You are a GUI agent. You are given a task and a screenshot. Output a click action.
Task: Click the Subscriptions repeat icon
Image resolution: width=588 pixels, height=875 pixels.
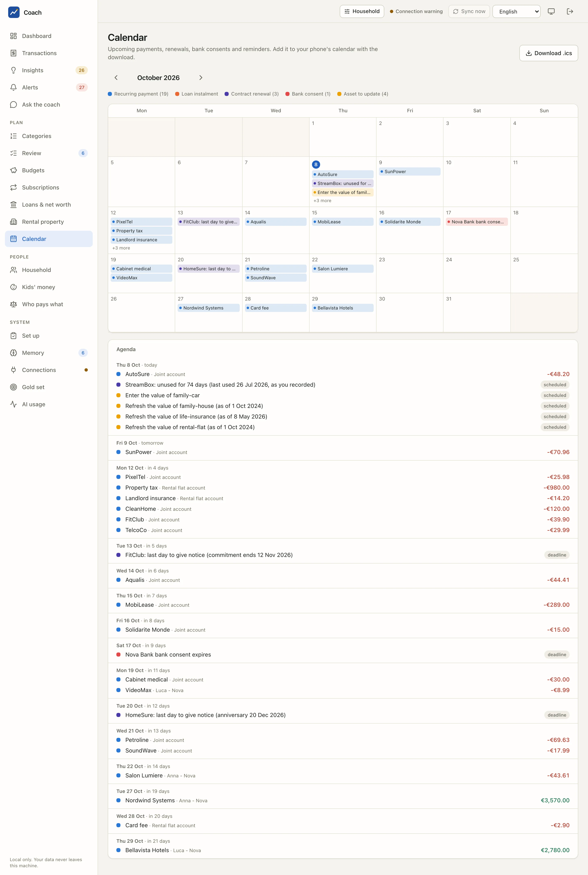click(13, 187)
